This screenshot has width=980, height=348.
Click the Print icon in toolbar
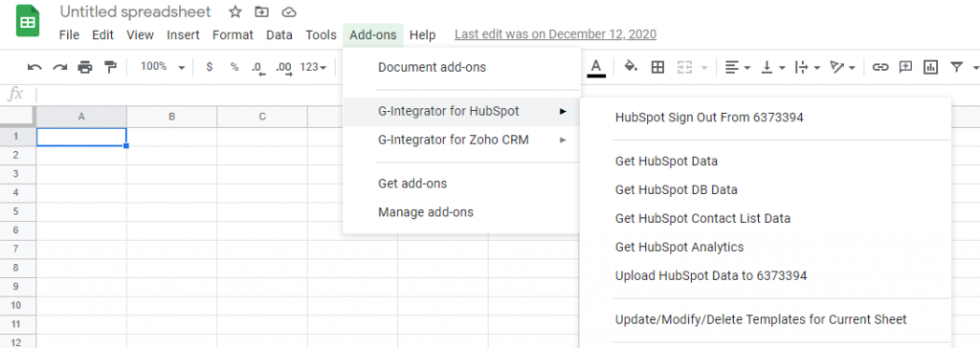(85, 67)
